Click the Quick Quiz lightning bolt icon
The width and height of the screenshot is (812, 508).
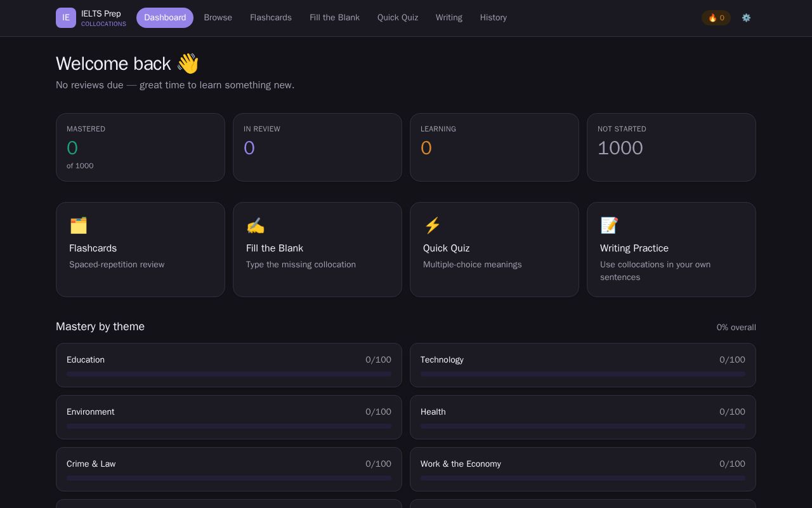[432, 225]
